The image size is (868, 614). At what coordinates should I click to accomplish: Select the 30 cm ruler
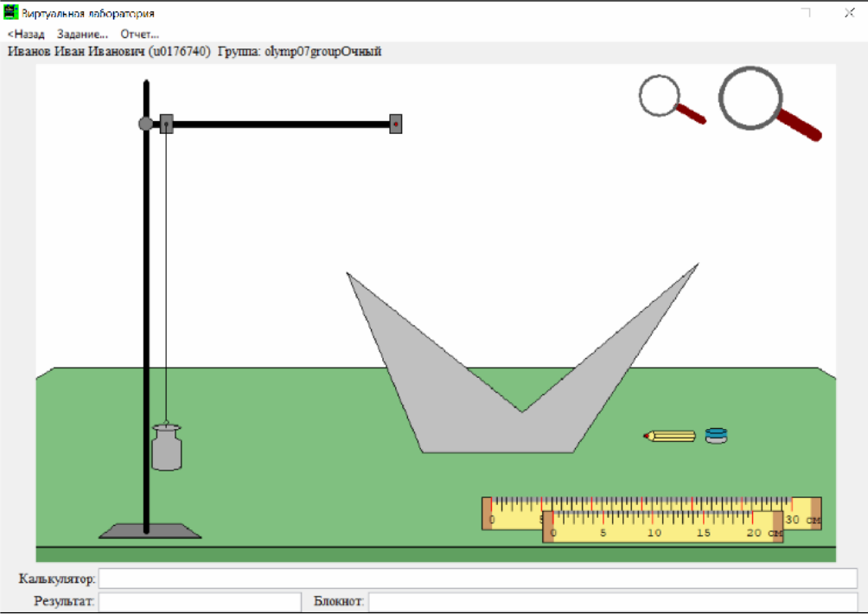coord(651,505)
